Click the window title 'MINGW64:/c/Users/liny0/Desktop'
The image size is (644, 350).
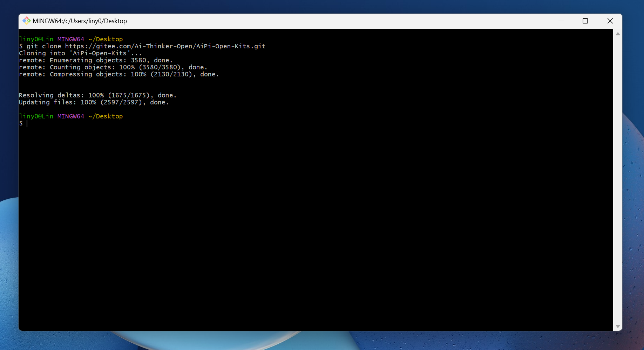coord(80,21)
